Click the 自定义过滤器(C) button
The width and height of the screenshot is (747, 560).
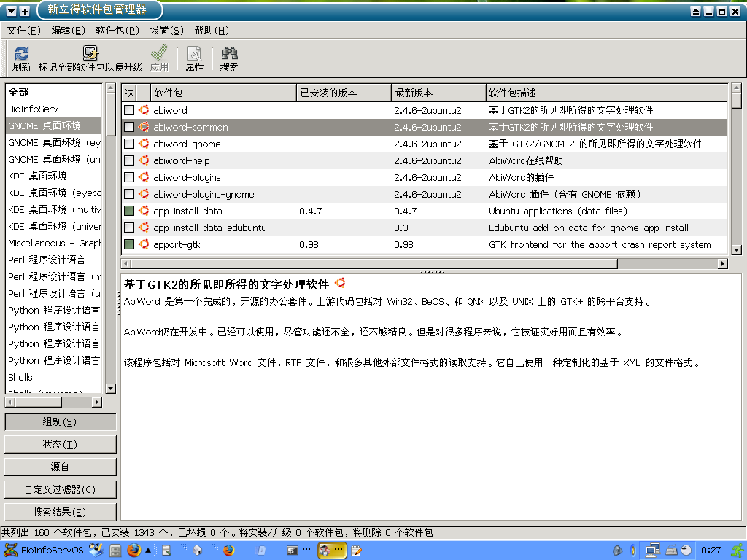(x=60, y=489)
